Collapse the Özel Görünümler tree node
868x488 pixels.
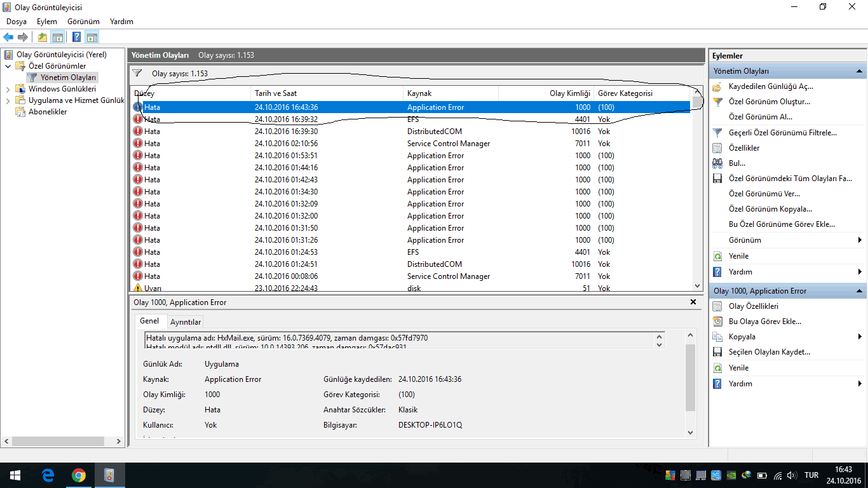tap(8, 66)
